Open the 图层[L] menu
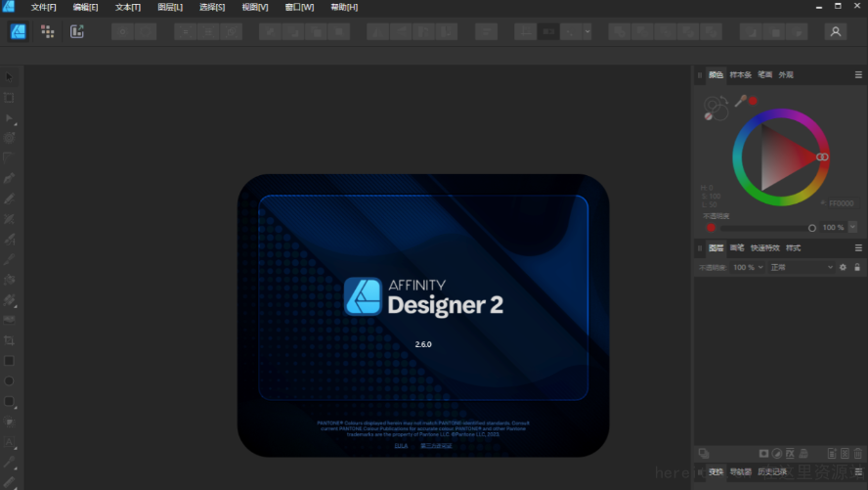Image resolution: width=868 pixels, height=490 pixels. point(170,7)
